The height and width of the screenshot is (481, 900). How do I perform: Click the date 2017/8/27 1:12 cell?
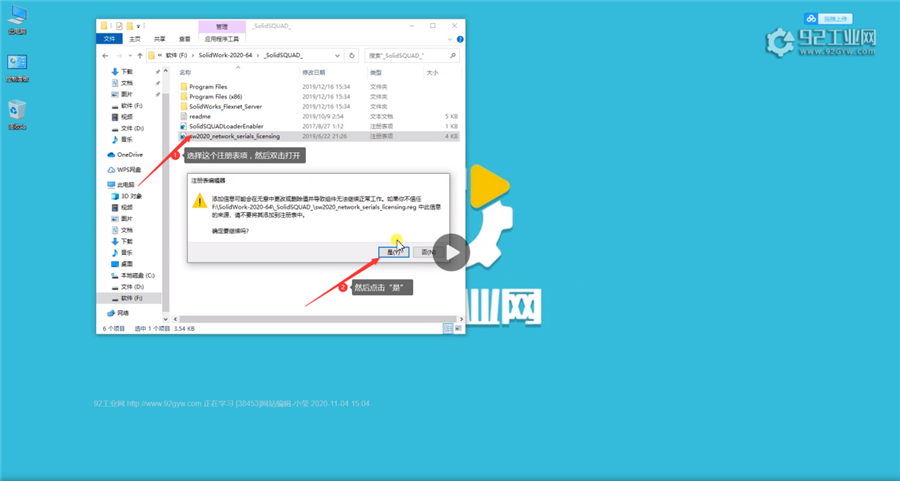pos(323,126)
